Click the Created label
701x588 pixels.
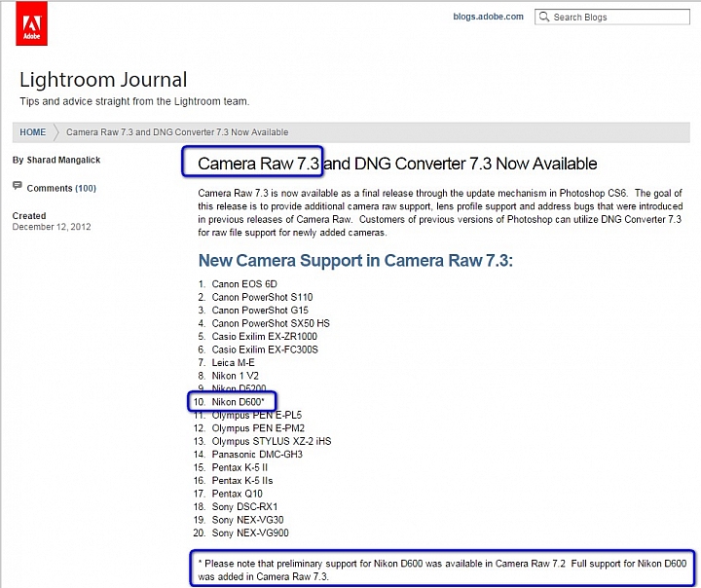coord(29,215)
